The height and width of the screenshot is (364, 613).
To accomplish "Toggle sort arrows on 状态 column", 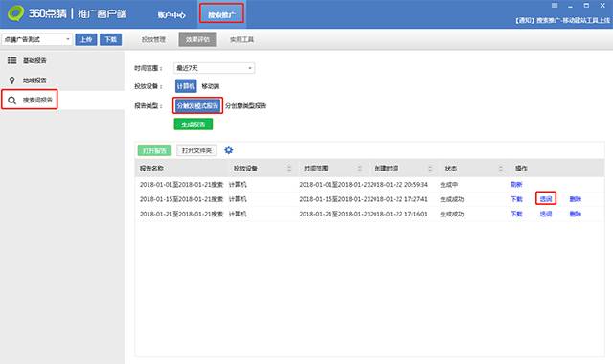I will (500, 169).
